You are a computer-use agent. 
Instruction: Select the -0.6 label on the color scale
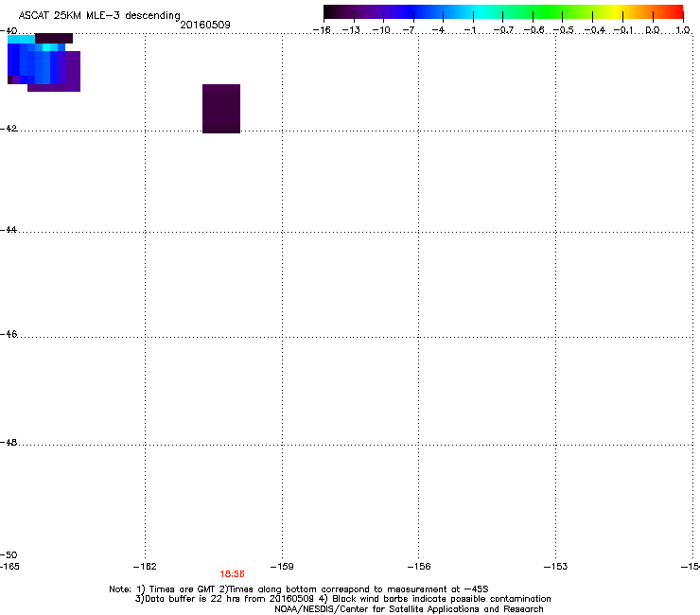point(534,30)
